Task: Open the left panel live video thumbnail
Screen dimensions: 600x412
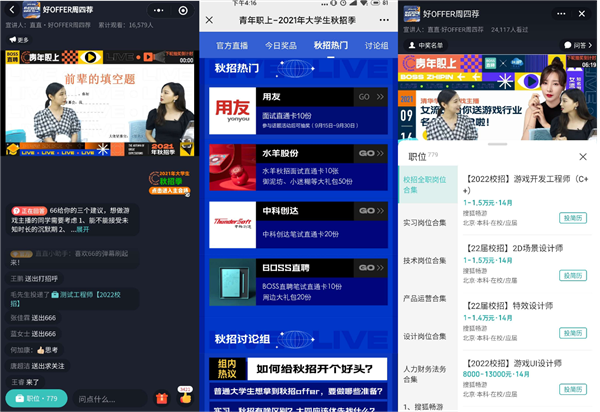Action: tap(99, 103)
